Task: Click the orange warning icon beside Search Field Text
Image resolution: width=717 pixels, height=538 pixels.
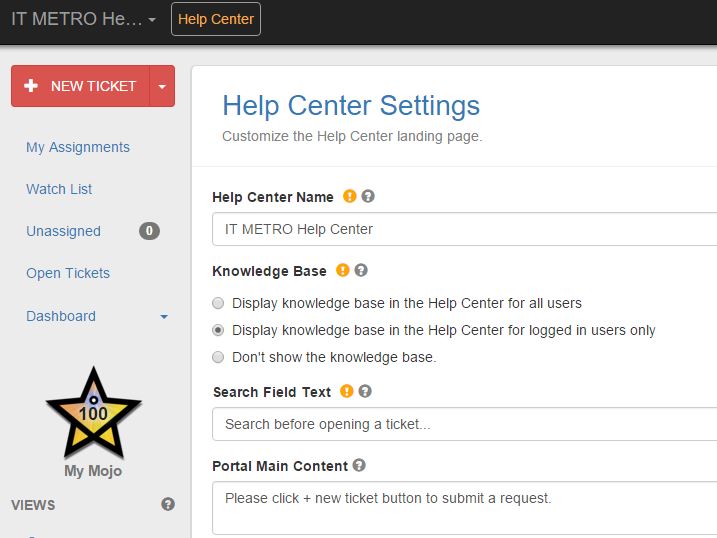Action: 347,392
